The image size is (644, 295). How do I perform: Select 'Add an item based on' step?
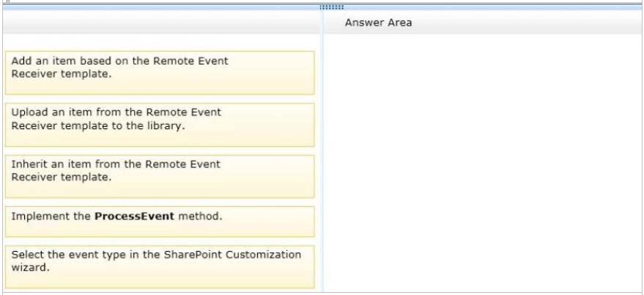(x=160, y=73)
